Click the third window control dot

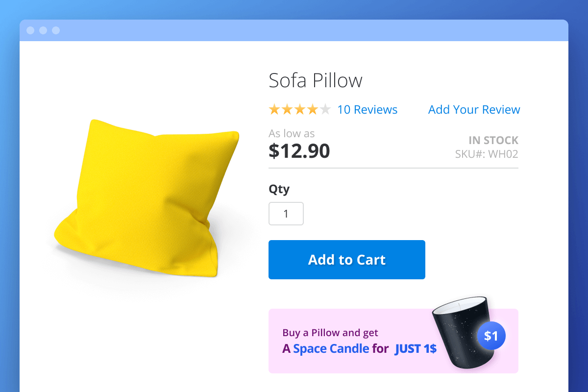56,30
